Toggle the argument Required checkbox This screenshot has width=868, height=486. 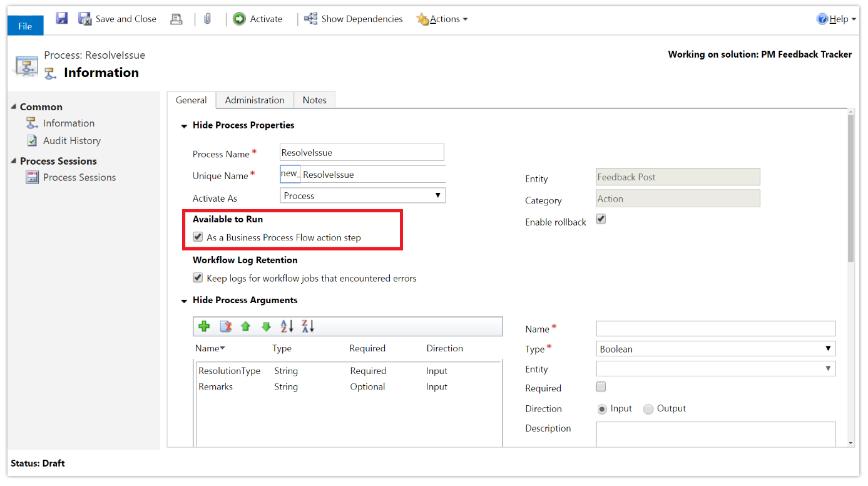tap(601, 386)
